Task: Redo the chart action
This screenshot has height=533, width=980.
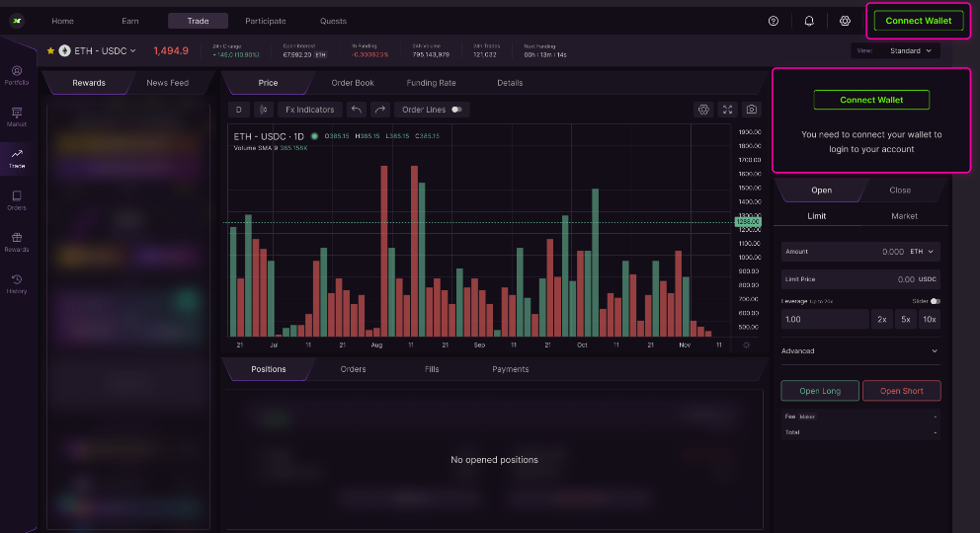Action: coord(380,110)
